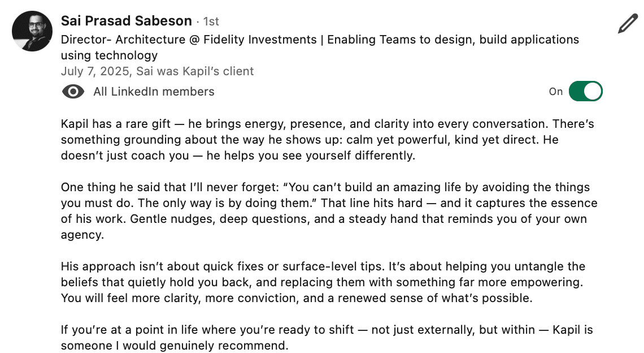
Task: Open the Sai Prasad Sabeson name link
Action: (x=126, y=21)
